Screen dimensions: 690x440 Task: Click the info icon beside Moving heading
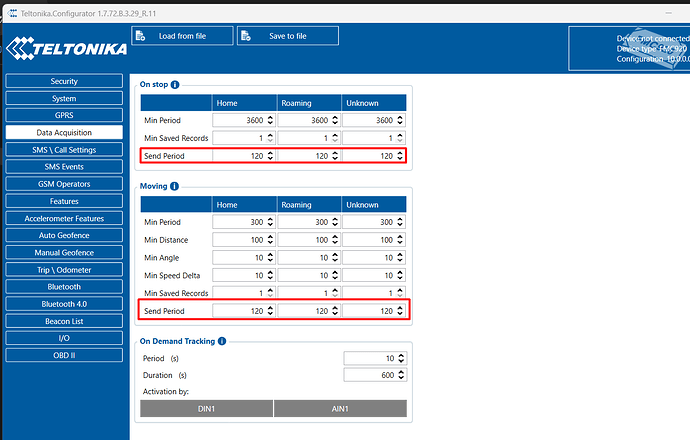point(175,186)
